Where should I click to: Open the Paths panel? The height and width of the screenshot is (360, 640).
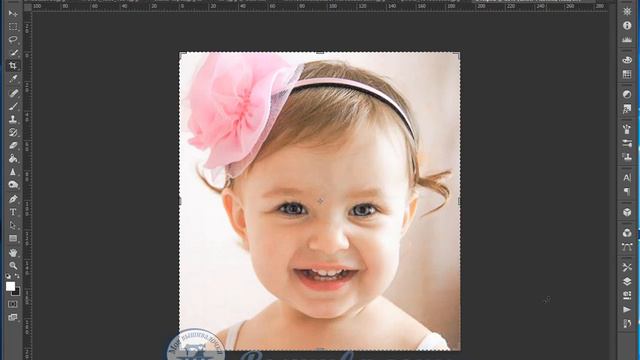(x=627, y=247)
